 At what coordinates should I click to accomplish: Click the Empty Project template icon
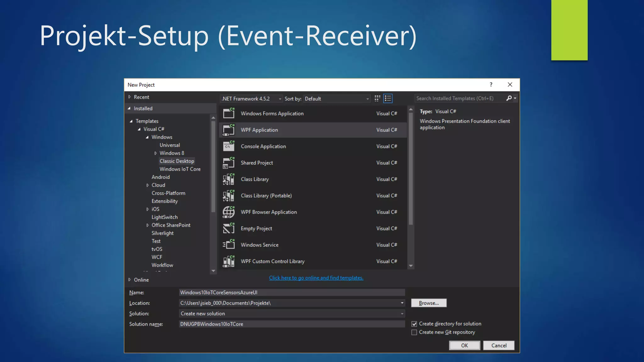point(229,228)
